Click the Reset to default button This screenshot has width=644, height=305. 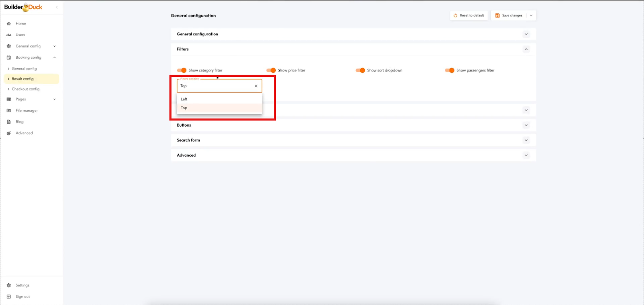point(469,16)
